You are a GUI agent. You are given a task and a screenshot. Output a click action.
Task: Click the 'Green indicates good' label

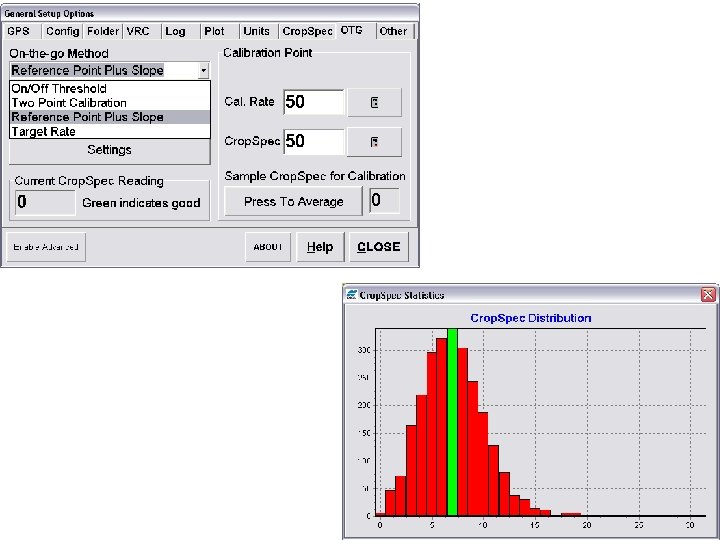tap(141, 203)
